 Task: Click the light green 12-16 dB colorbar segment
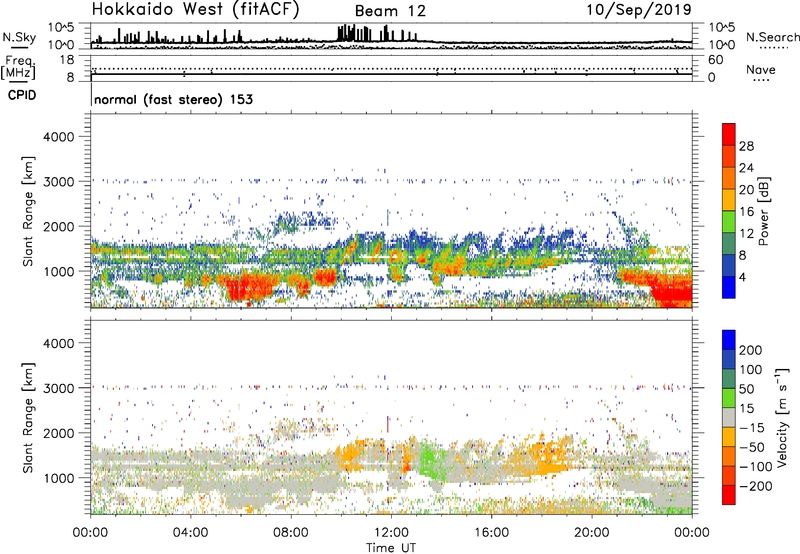(x=729, y=222)
